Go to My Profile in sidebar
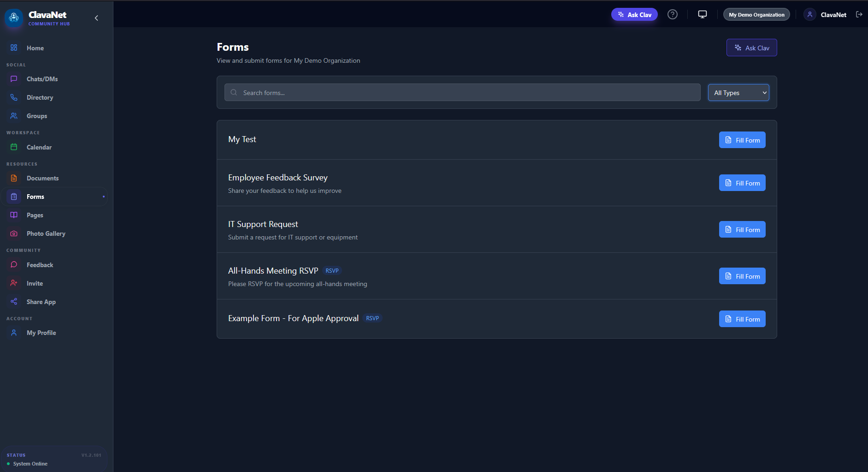 point(41,333)
